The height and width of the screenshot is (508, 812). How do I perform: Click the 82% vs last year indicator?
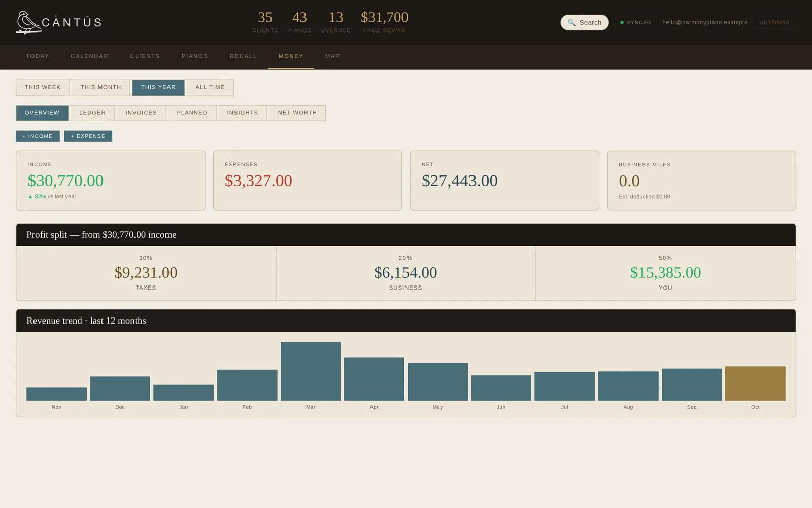tap(52, 196)
